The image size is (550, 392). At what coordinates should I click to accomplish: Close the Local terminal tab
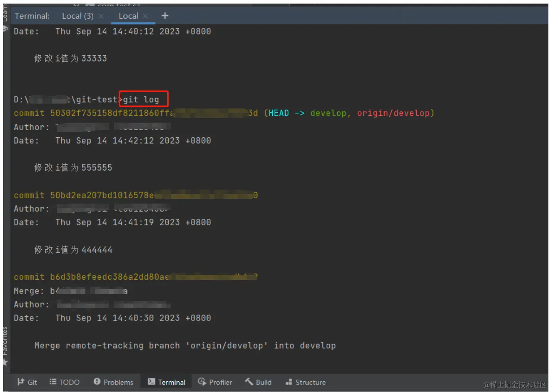point(145,16)
